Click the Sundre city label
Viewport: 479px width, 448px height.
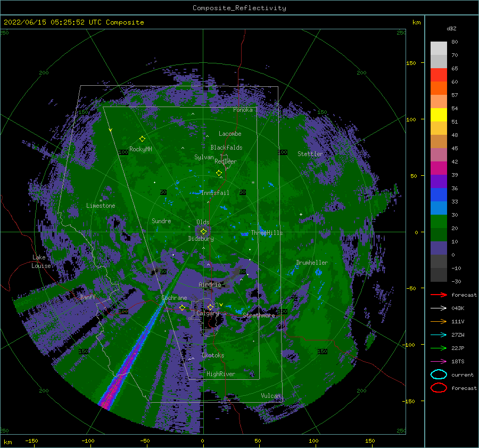point(161,221)
